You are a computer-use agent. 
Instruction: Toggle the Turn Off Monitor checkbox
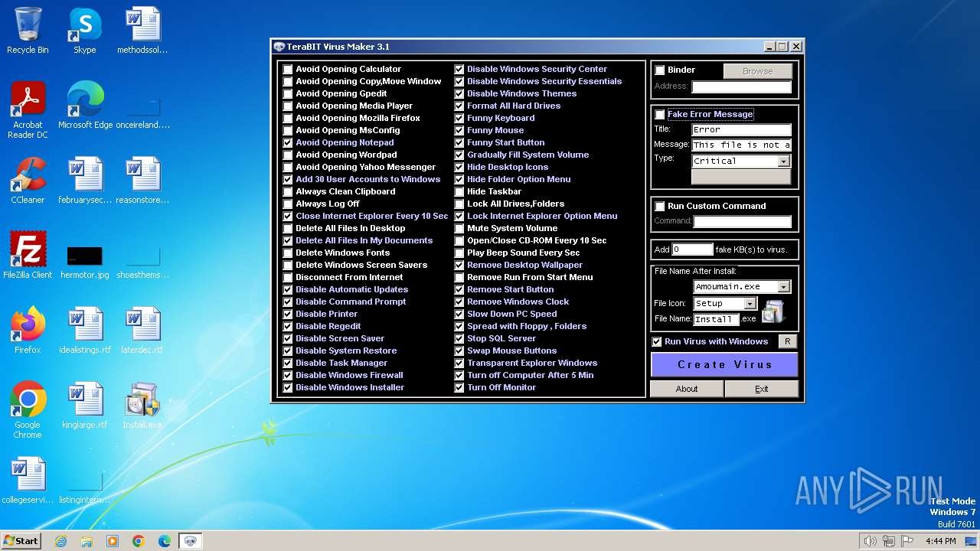(x=459, y=387)
